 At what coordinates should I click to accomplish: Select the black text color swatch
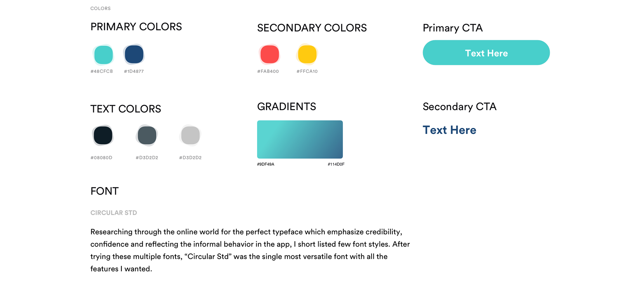pyautogui.click(x=103, y=135)
